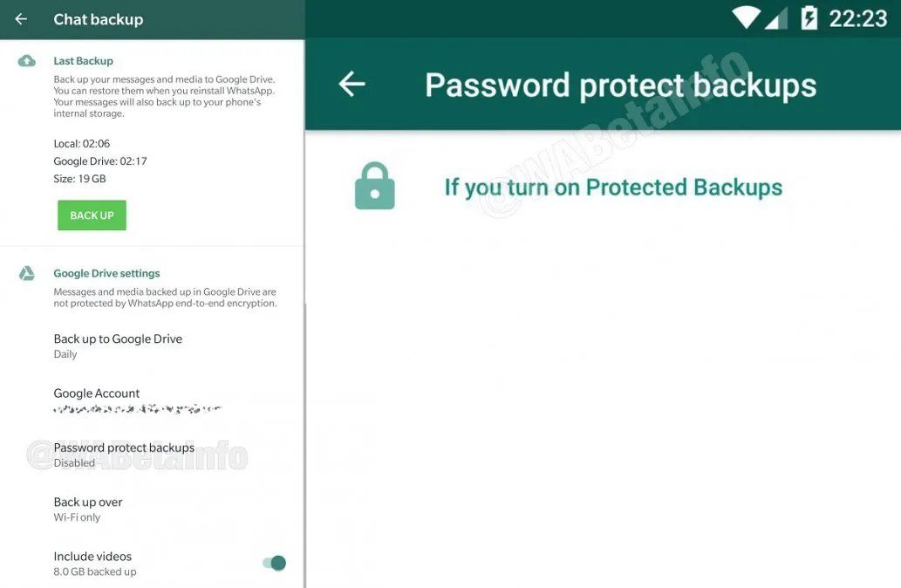Tap the back arrow on Chat backup screen

[x=19, y=18]
